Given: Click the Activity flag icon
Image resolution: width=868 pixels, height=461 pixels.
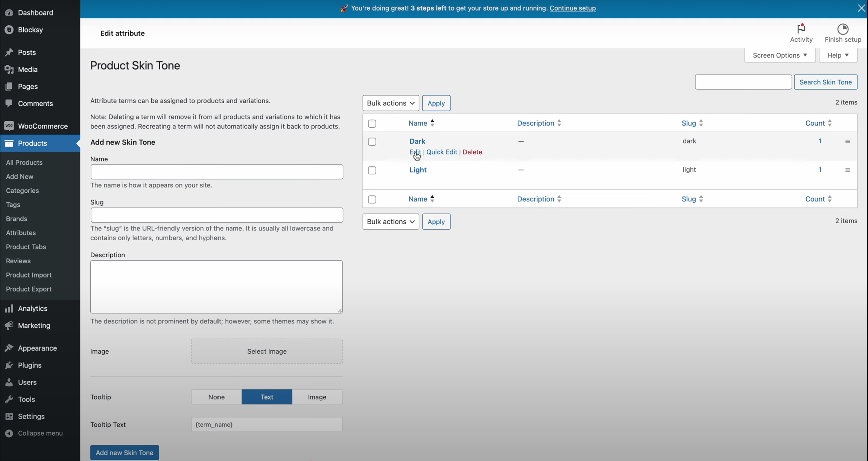Looking at the screenshot, I should point(801,29).
